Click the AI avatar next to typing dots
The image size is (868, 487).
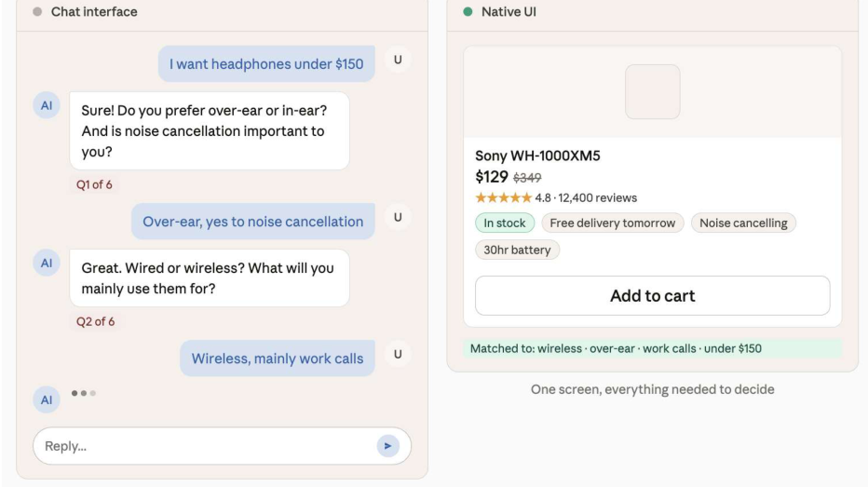(47, 399)
